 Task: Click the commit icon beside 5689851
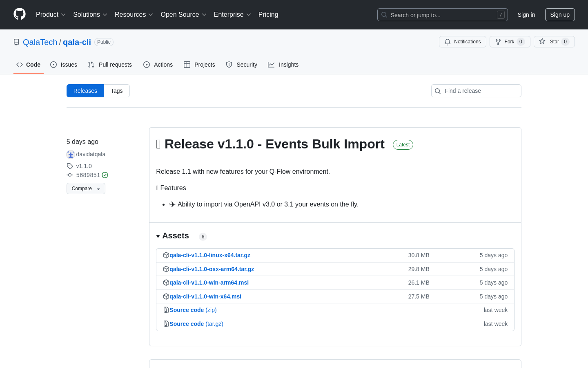click(70, 175)
